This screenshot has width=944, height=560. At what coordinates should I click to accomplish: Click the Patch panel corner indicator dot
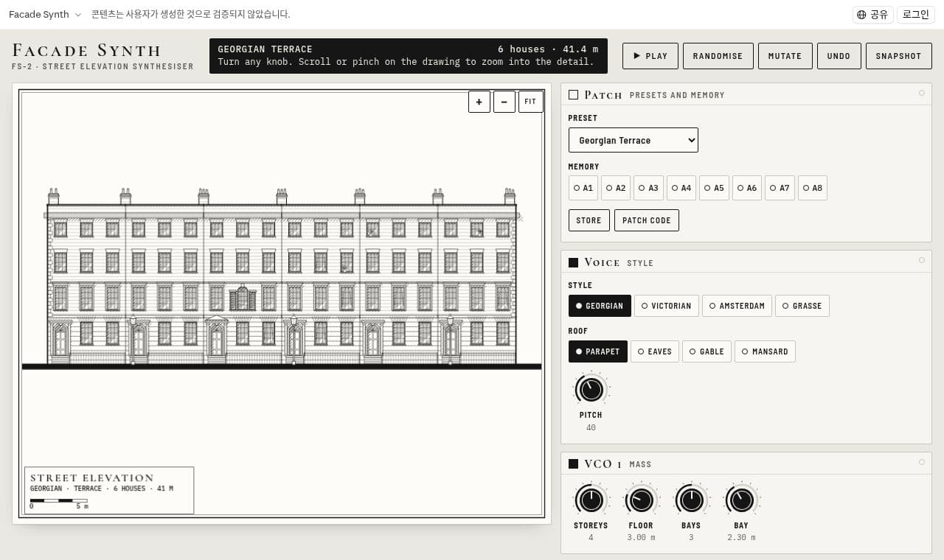pyautogui.click(x=922, y=93)
